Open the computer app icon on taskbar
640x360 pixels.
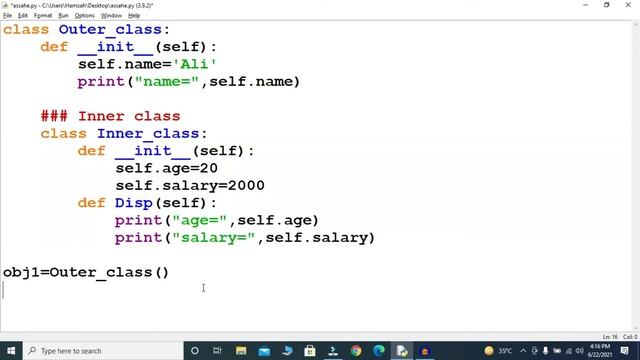pos(287,351)
